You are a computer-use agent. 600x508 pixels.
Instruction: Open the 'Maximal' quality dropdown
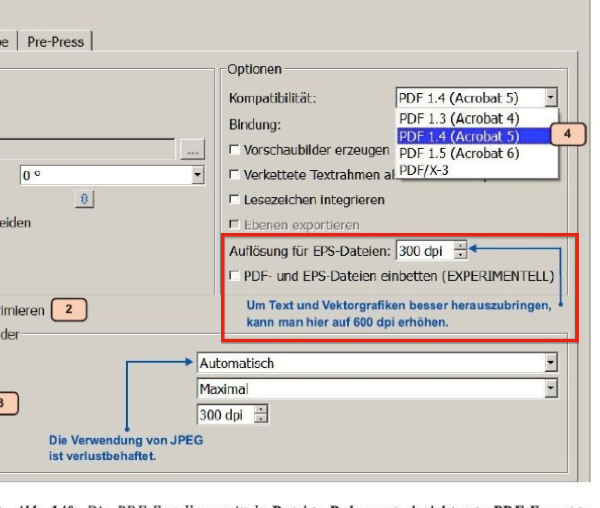[x=550, y=388]
